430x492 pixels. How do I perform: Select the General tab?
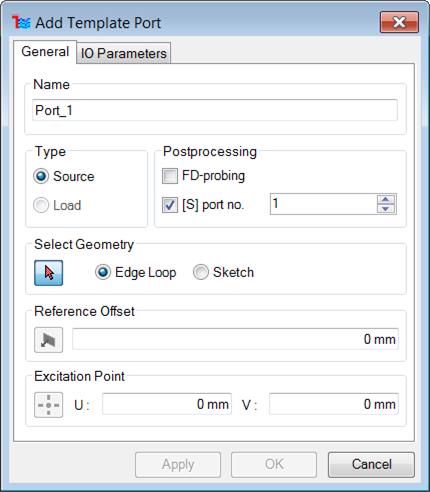pos(45,52)
